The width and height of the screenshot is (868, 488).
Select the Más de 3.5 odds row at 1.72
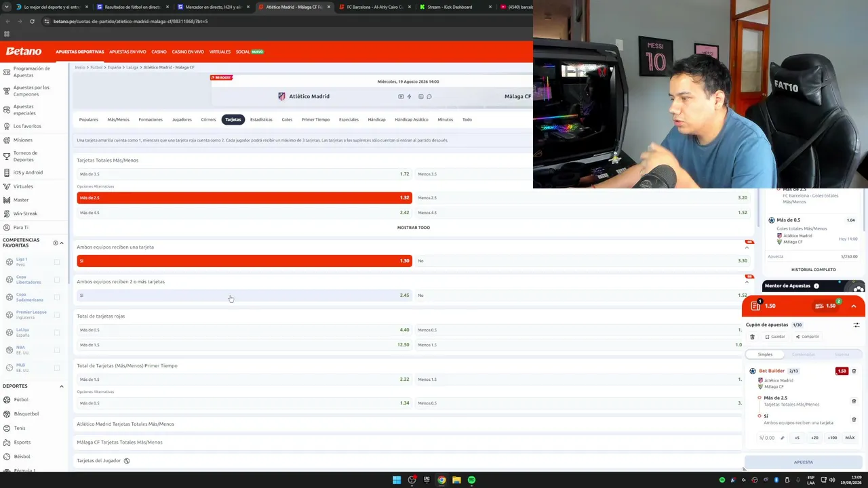pos(244,174)
